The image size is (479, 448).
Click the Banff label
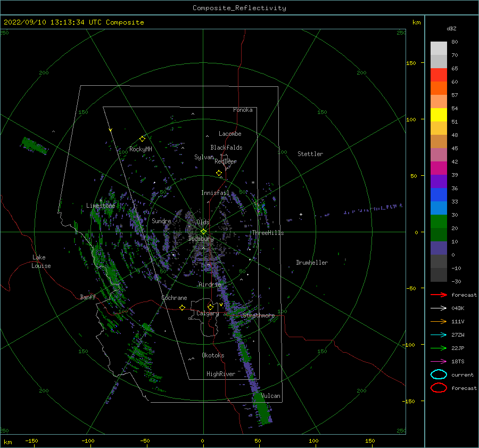[88, 297]
